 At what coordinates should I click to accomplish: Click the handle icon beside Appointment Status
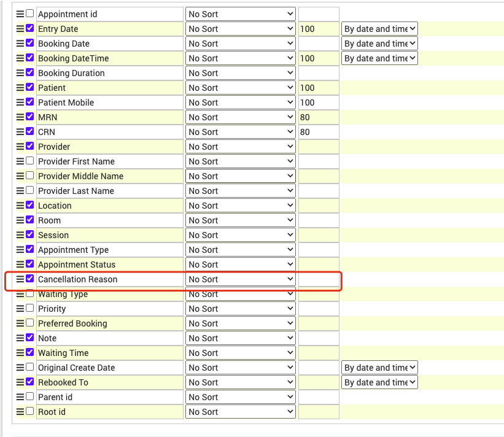coord(20,265)
